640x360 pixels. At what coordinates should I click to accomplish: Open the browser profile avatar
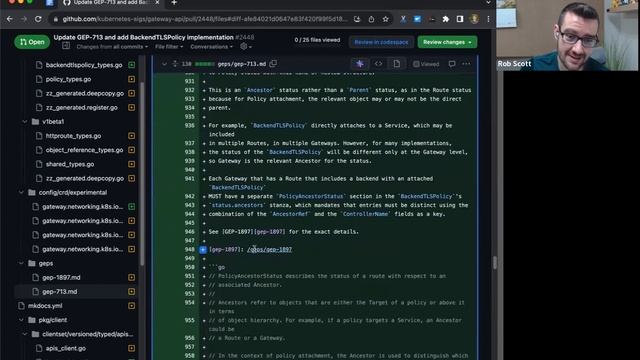[474, 19]
